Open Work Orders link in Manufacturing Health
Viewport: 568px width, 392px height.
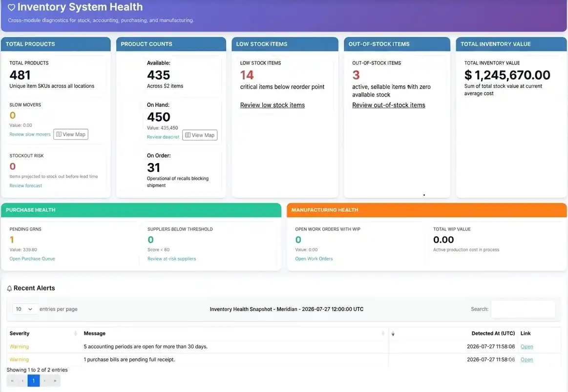point(314,259)
